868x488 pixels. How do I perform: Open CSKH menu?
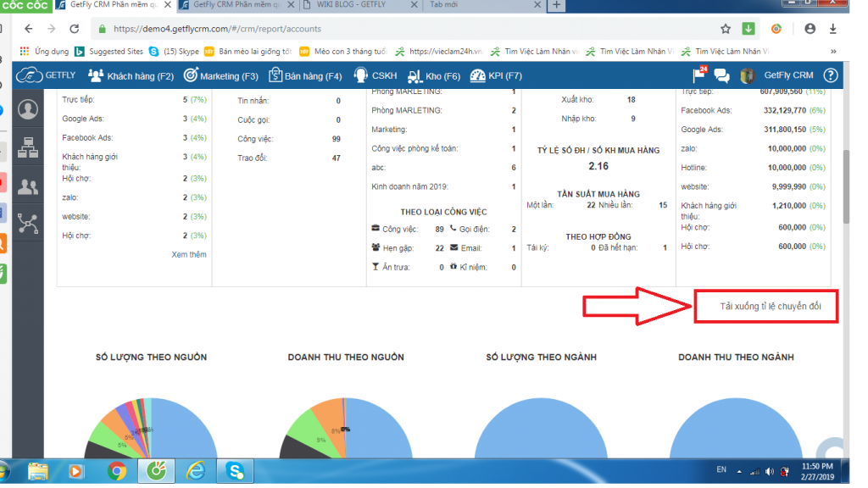tap(376, 75)
